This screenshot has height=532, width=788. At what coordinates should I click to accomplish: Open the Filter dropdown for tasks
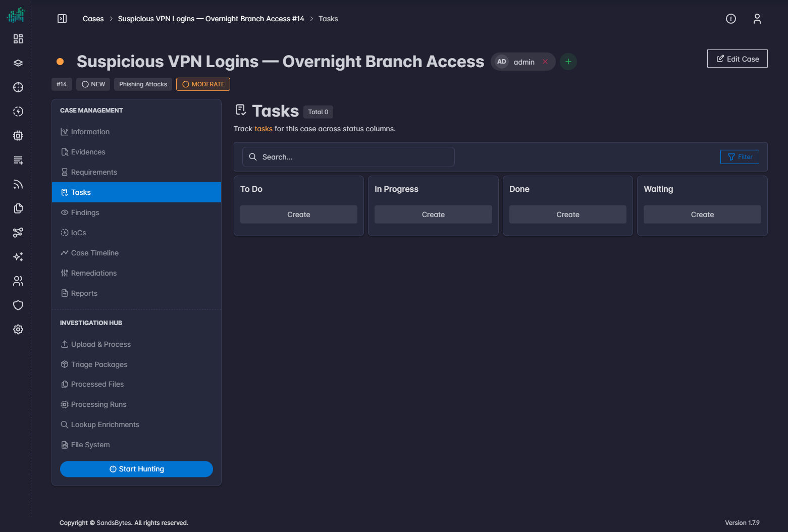(x=740, y=157)
